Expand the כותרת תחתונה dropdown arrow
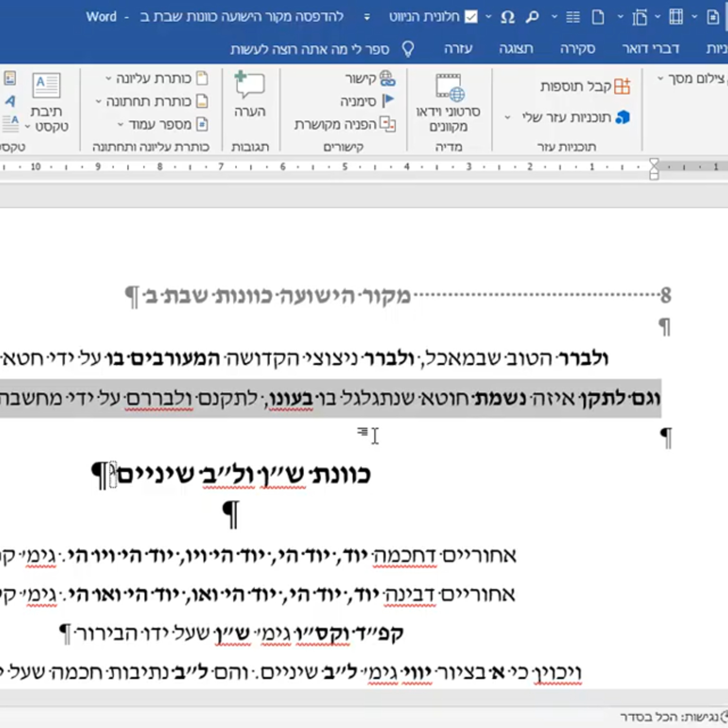 coord(98,101)
